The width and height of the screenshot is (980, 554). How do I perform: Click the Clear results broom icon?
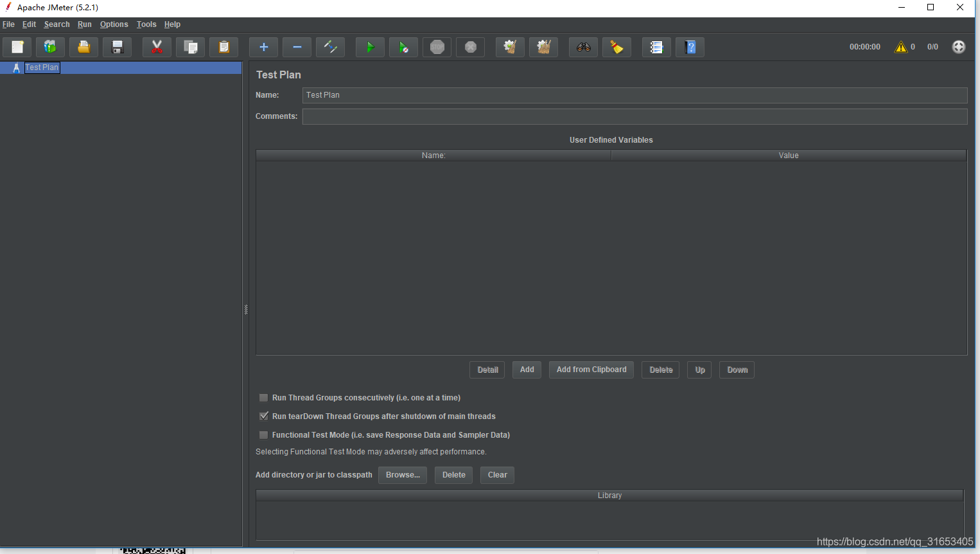coord(511,47)
